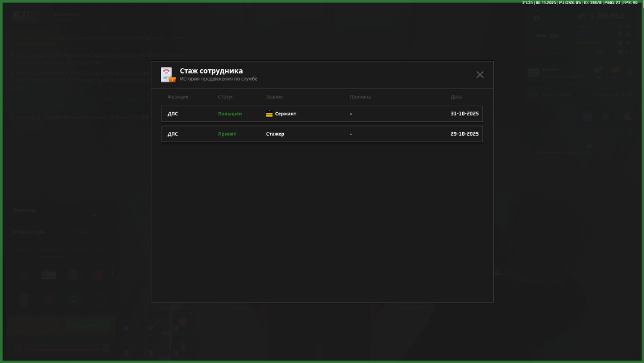
Task: Click the Повышен status label
Action: pyautogui.click(x=230, y=114)
